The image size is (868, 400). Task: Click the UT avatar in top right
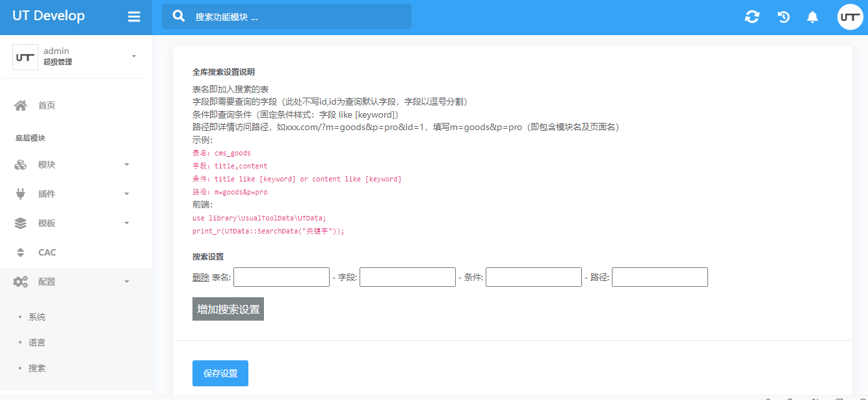(x=850, y=17)
